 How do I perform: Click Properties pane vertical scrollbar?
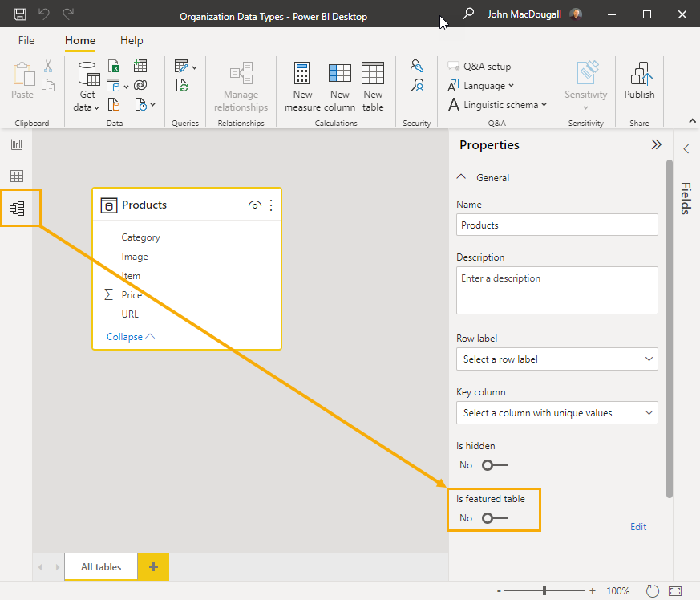click(x=670, y=328)
